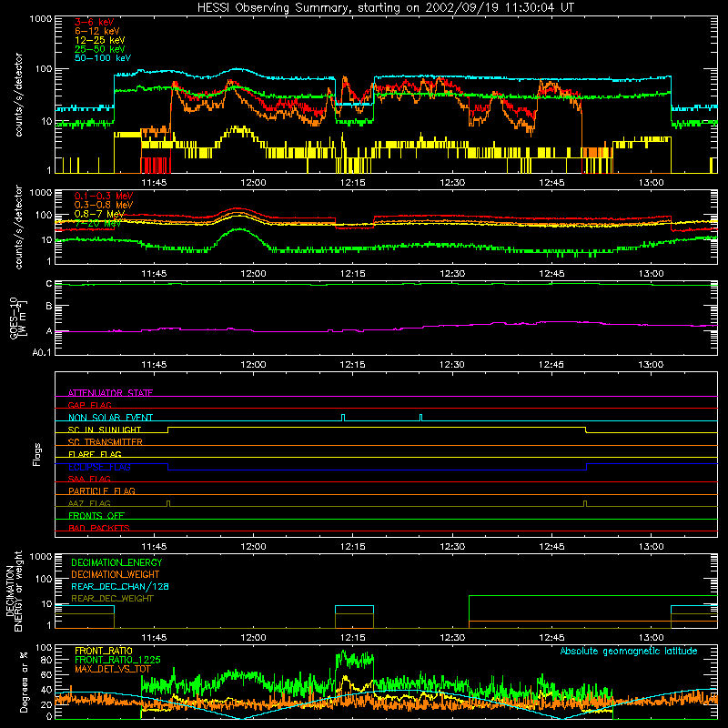This screenshot has height=728, width=728.
Task: Click the '7-20 MeV' legend label
Action: coord(97,223)
